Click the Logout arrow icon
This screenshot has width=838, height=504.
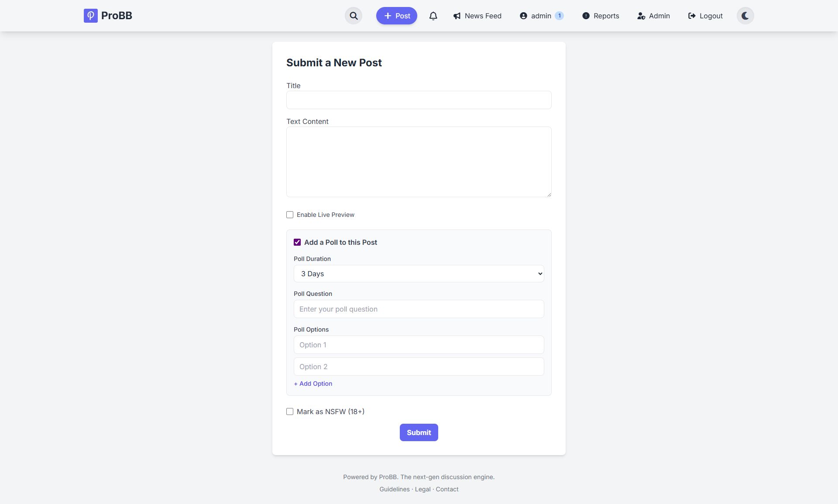click(692, 16)
